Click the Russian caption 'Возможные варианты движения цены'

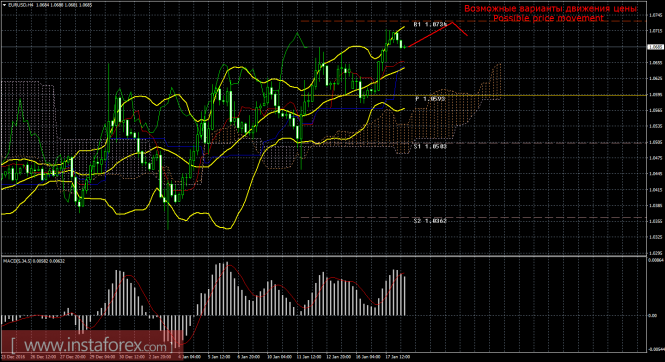550,8
